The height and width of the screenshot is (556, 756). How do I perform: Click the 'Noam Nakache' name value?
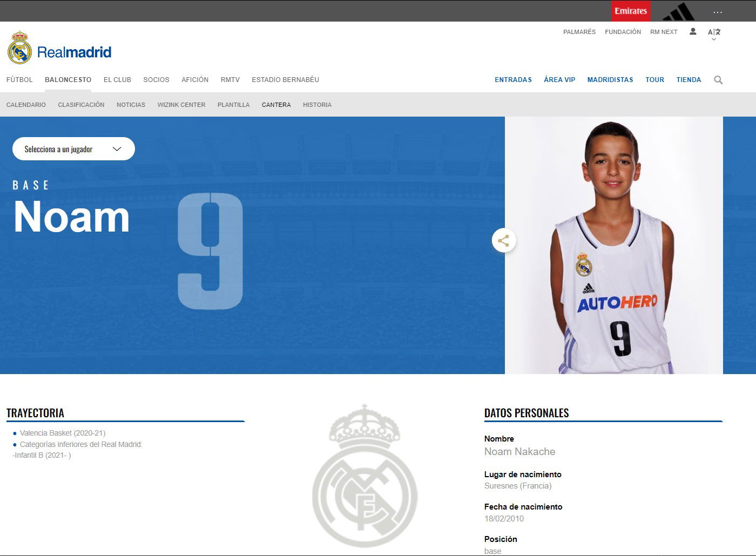coord(519,452)
